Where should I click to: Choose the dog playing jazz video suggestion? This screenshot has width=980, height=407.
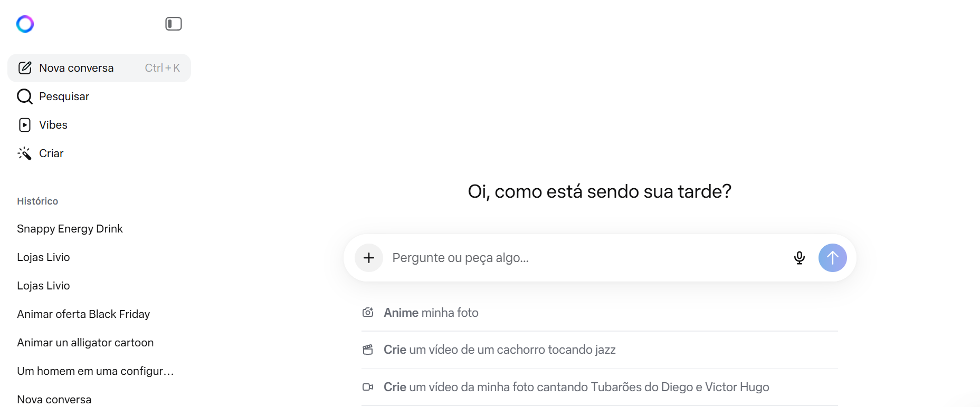tap(499, 350)
